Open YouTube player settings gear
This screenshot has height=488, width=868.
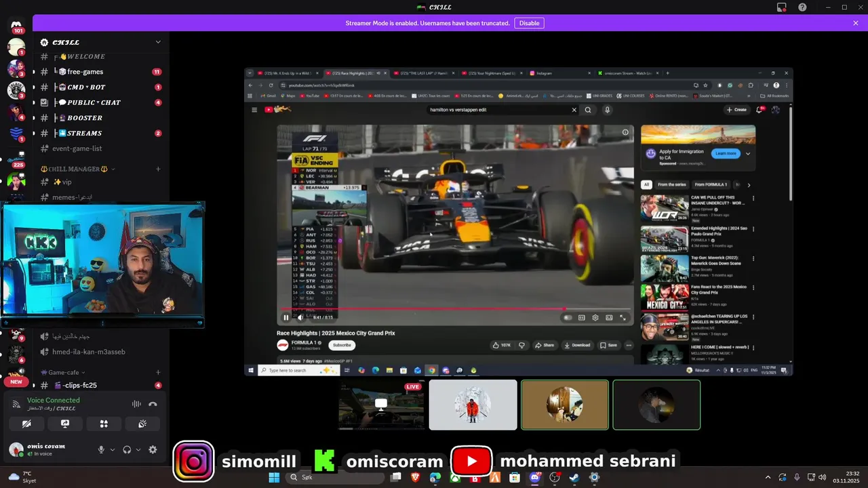point(595,317)
